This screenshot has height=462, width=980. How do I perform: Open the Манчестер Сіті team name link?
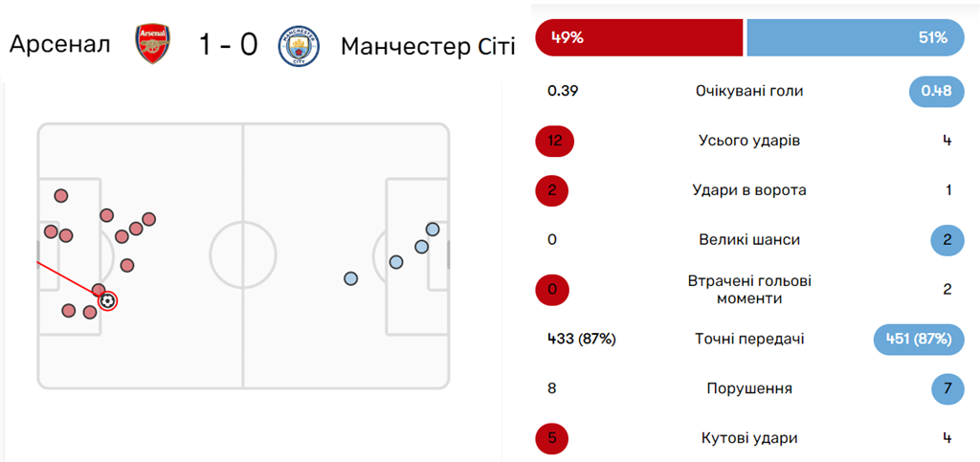[x=428, y=47]
